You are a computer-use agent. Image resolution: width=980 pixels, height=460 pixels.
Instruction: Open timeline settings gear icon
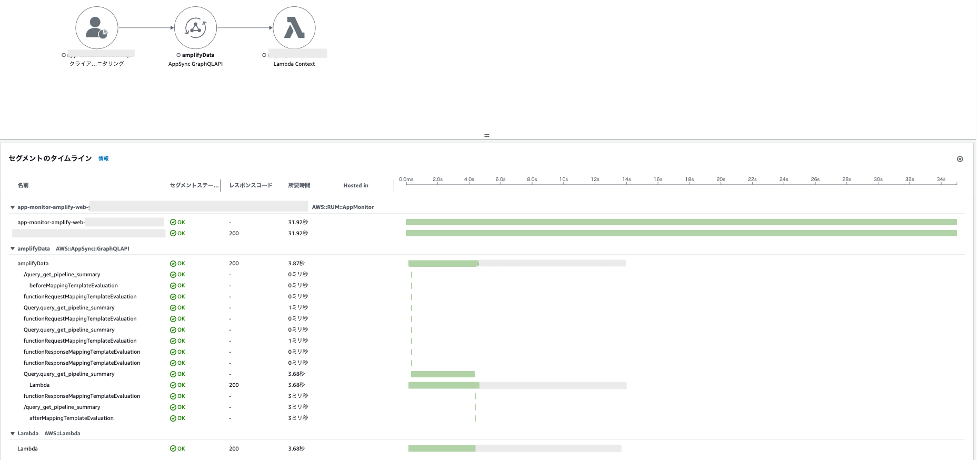(960, 159)
